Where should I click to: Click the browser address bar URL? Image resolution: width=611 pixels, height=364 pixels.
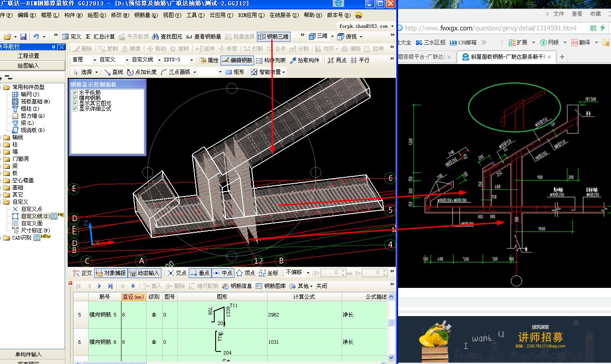click(x=490, y=28)
